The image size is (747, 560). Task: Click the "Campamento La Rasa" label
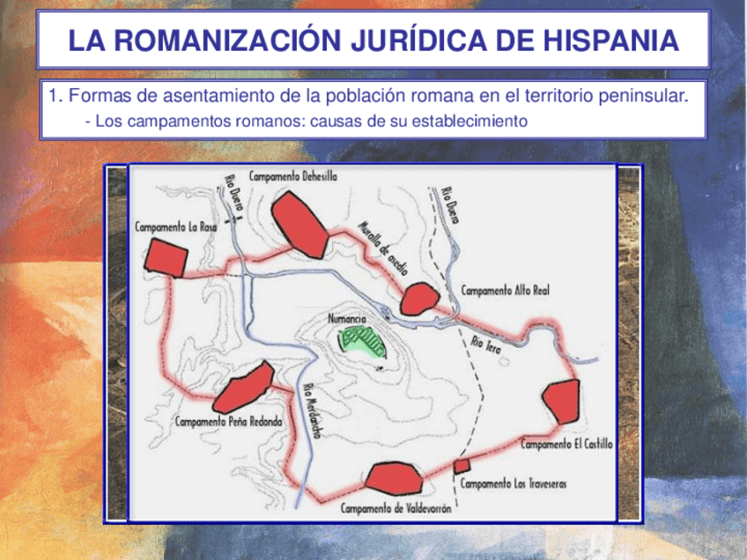pyautogui.click(x=176, y=226)
